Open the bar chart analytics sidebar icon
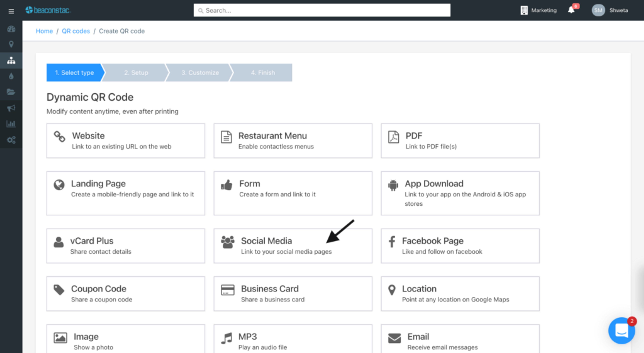Image resolution: width=644 pixels, height=353 pixels. (11, 124)
